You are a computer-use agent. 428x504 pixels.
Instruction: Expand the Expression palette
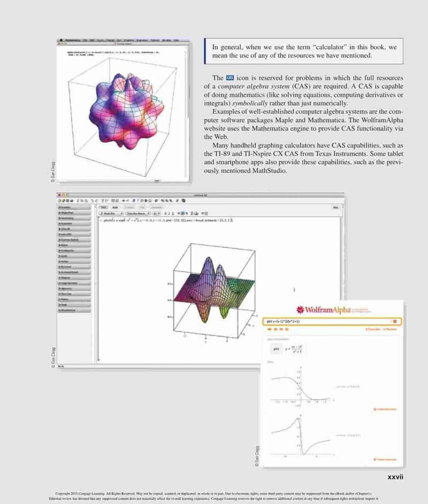click(74, 224)
